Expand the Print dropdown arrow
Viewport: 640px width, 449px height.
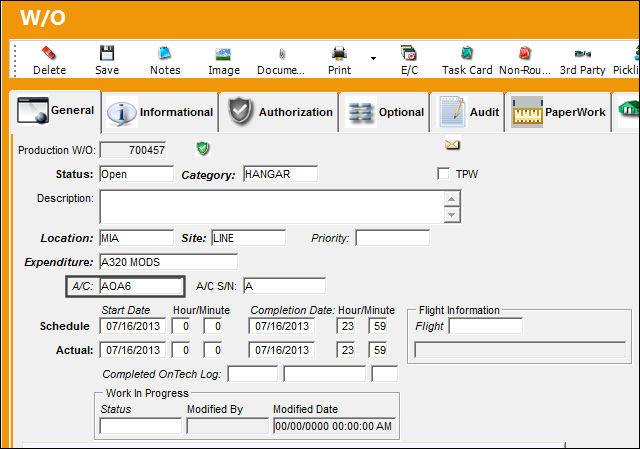point(373,58)
